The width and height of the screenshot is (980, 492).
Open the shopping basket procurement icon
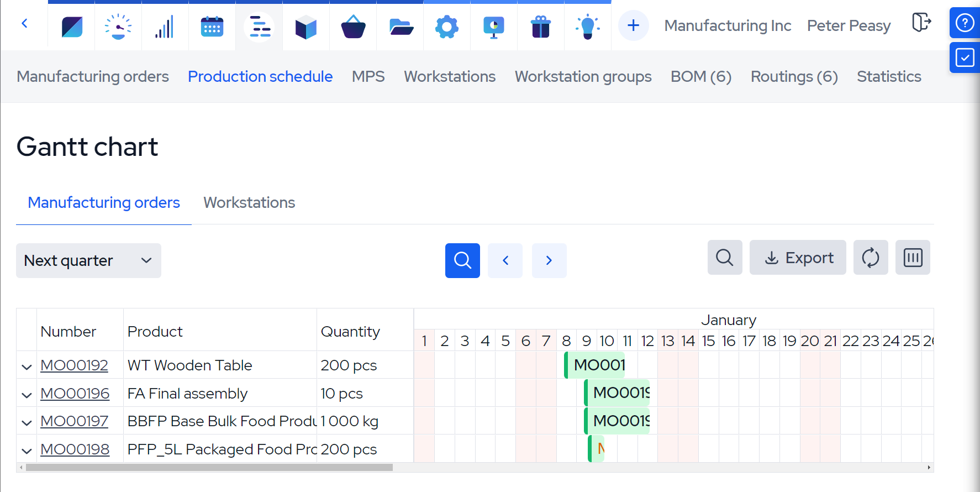(x=353, y=26)
